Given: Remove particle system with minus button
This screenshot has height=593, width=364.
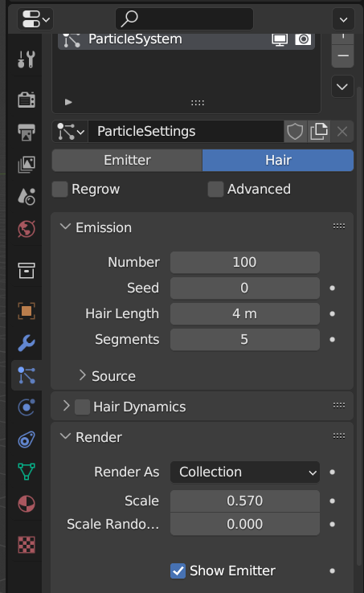Looking at the screenshot, I should click(343, 56).
